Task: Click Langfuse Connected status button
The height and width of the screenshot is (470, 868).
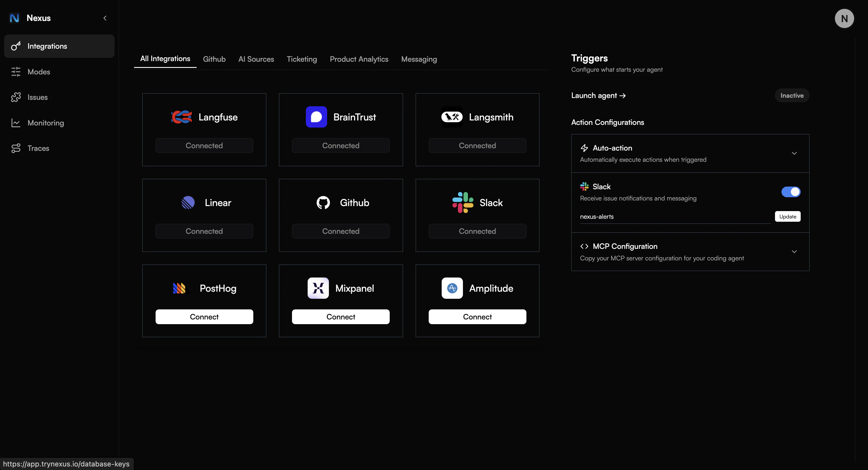Action: click(204, 146)
